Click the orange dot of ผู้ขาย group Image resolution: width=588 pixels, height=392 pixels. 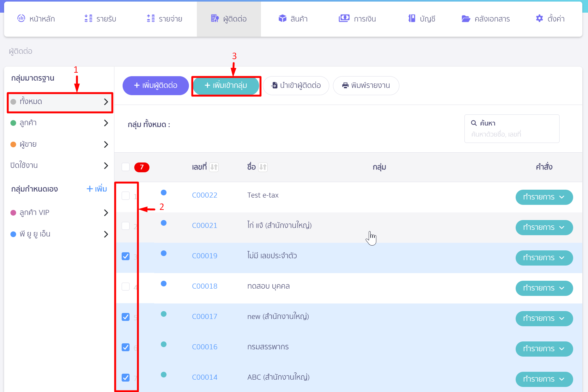13,144
